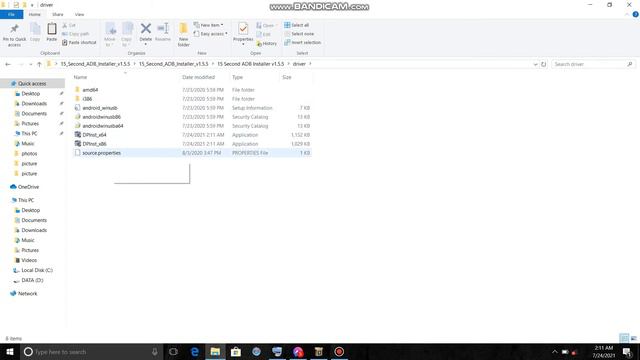Image resolution: width=640 pixels, height=360 pixels.
Task: Select the DPInst_x86 application
Action: 94,144
